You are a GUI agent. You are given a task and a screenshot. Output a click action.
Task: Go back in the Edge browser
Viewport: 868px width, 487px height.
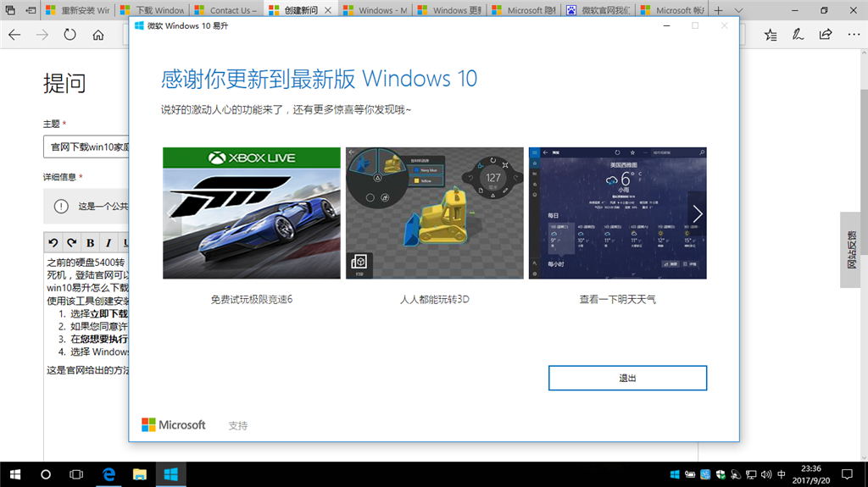point(14,35)
